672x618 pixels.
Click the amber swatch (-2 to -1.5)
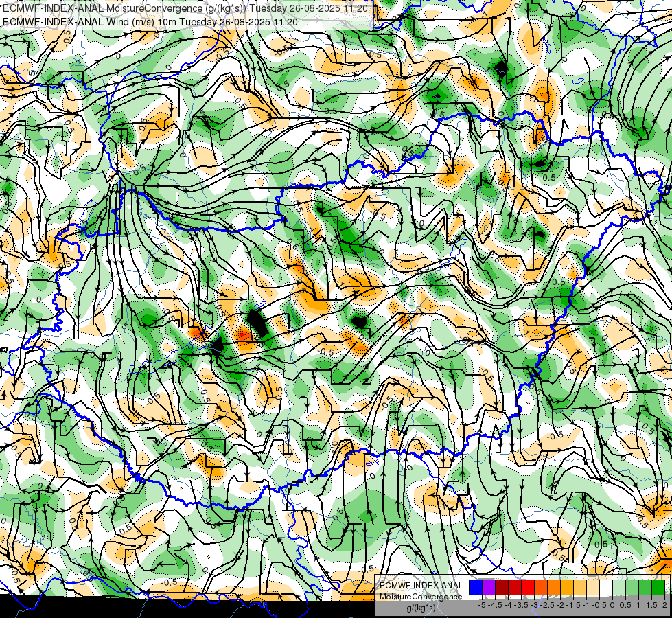(x=567, y=588)
